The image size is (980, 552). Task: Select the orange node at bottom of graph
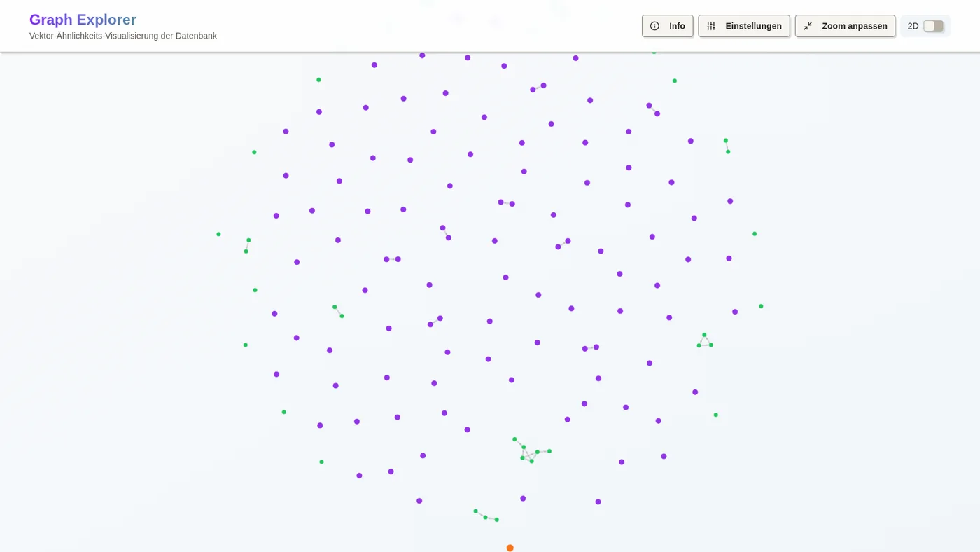(x=510, y=548)
